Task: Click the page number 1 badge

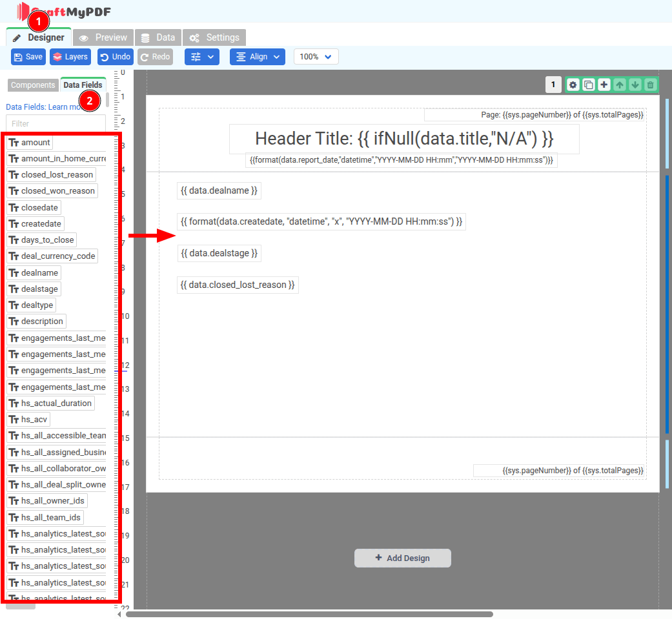Action: pyautogui.click(x=553, y=85)
